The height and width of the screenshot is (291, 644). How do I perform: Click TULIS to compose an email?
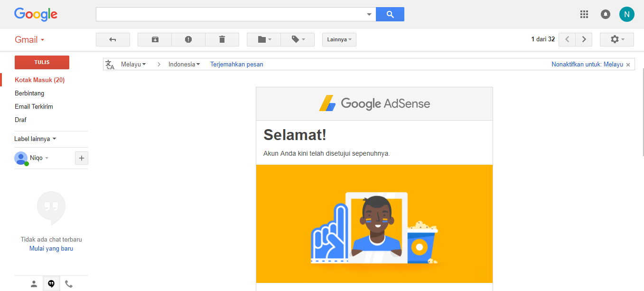pyautogui.click(x=42, y=62)
